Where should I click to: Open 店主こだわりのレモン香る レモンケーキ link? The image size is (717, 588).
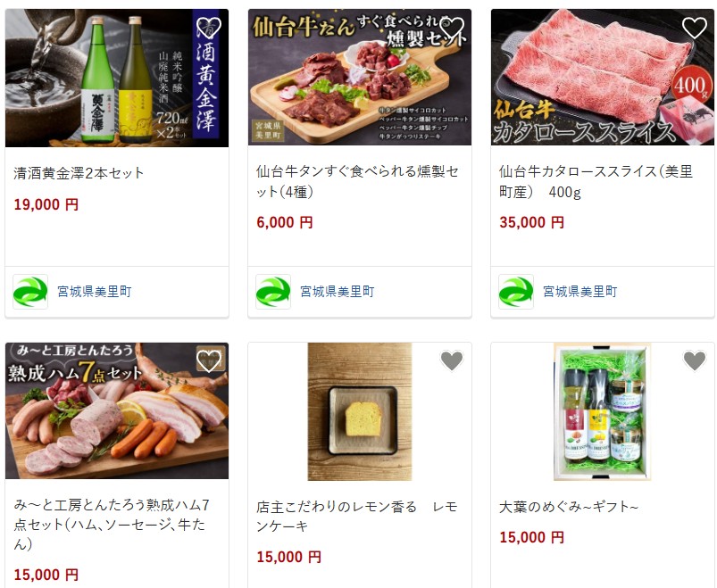(357, 517)
